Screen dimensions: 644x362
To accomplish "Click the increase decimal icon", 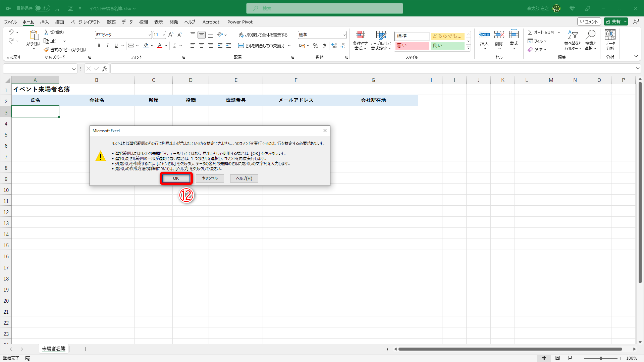I will click(334, 46).
